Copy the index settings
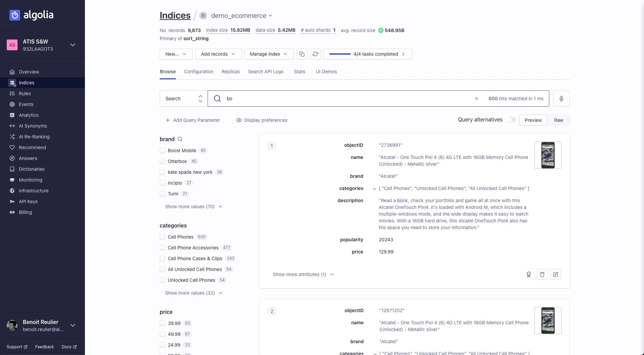This screenshot has height=355, width=644. (302, 54)
